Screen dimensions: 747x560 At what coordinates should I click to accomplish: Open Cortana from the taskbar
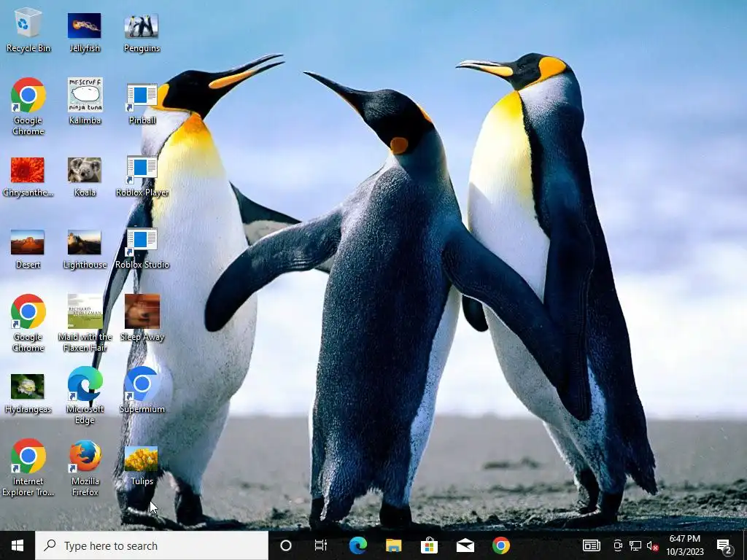pos(286,545)
